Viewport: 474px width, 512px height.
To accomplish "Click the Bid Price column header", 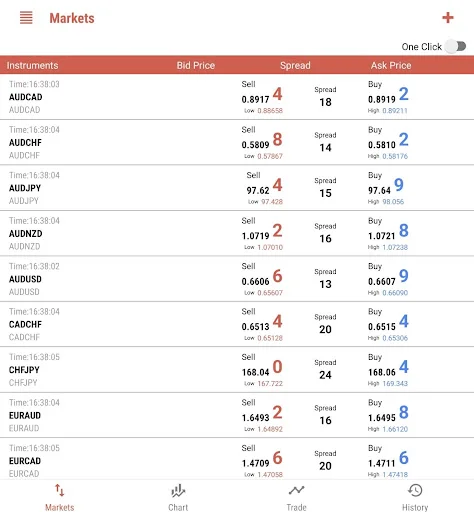I will point(196,65).
